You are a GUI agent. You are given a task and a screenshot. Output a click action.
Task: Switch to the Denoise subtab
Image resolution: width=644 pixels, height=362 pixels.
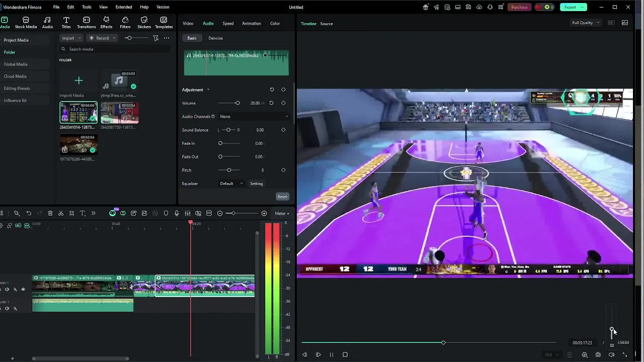click(x=215, y=38)
